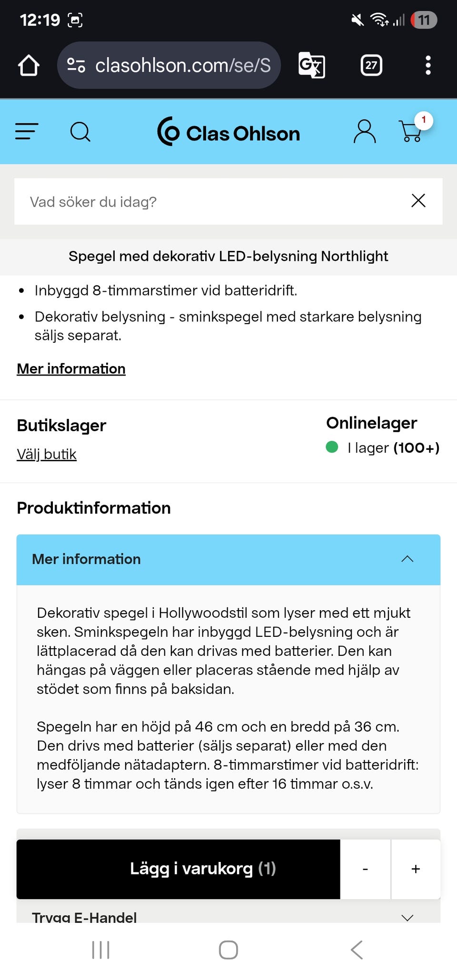Open the hamburger navigation menu
This screenshot has height=980, width=457.
click(x=26, y=132)
